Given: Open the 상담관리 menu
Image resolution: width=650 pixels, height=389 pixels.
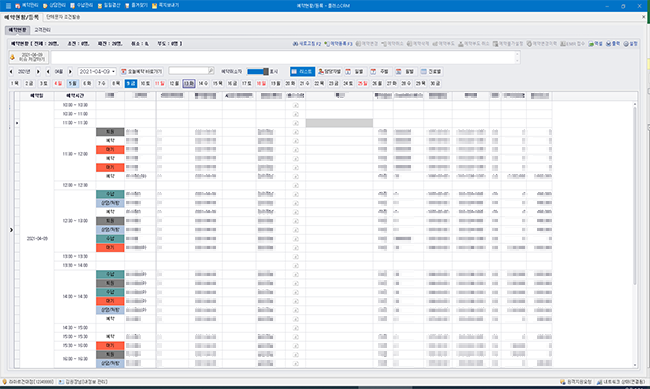Looking at the screenshot, I should 54,6.
